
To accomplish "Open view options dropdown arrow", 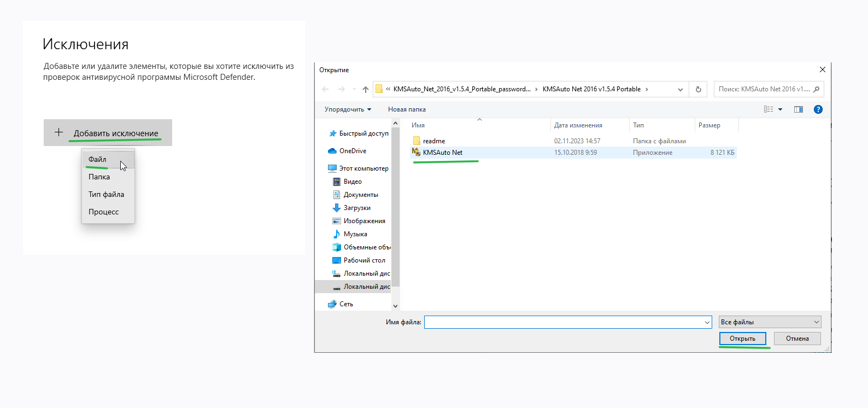I will (x=781, y=109).
